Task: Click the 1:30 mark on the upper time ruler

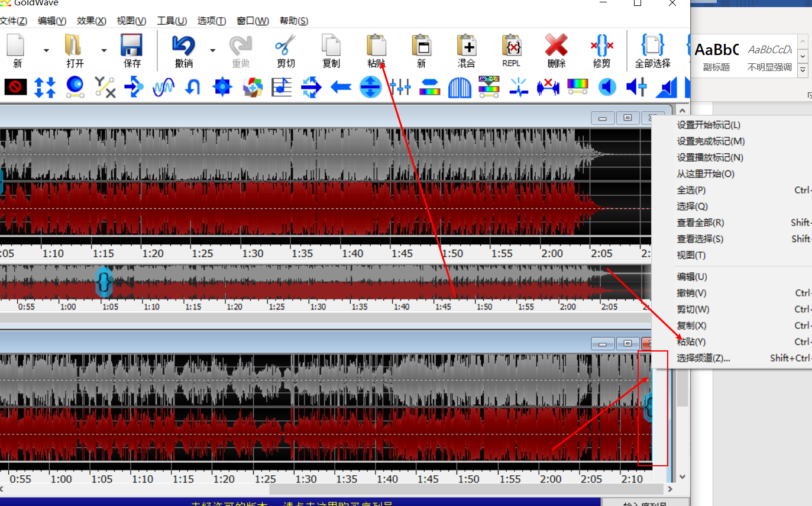Action: [x=253, y=253]
